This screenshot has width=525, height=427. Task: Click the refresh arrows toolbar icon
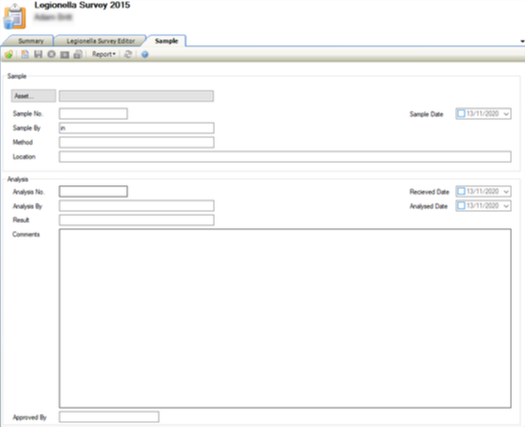(x=128, y=54)
